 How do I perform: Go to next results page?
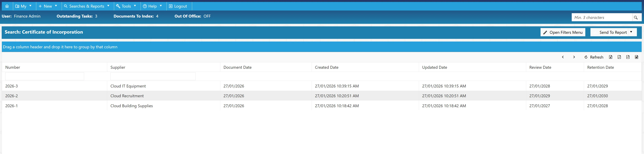[x=574, y=57]
